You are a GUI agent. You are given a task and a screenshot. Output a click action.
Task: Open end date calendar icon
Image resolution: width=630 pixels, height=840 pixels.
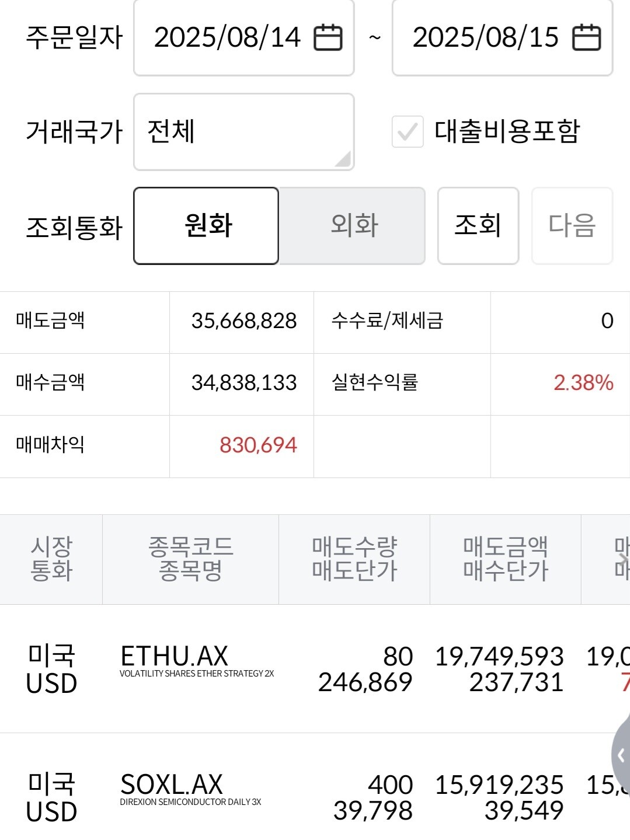coord(586,38)
